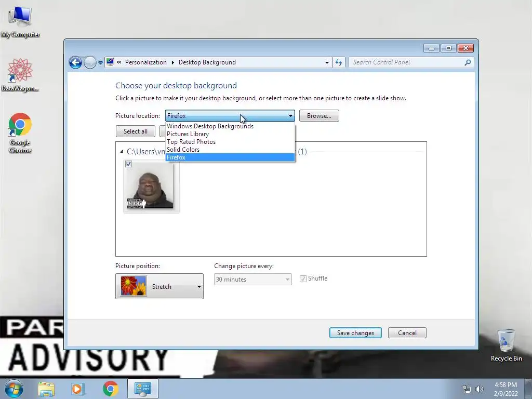532x399 pixels.
Task: Select the Parental Advisory wallpaper thumbnail
Action: (x=151, y=187)
